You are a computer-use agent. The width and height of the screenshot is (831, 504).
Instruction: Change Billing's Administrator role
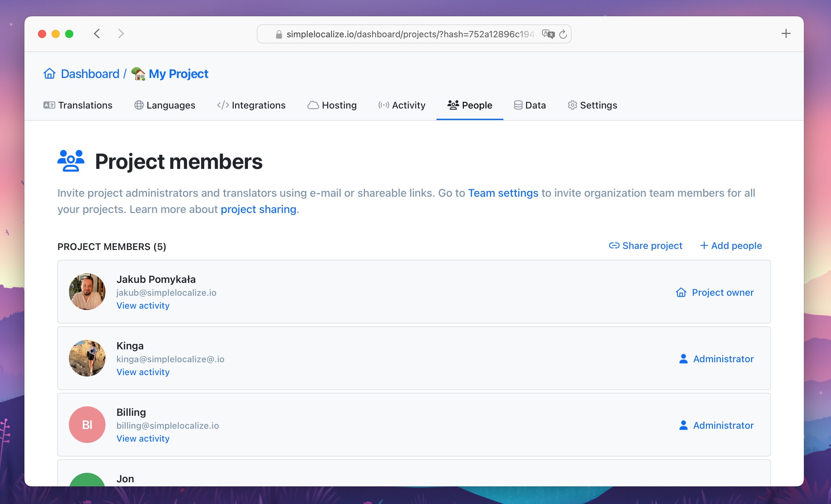723,425
